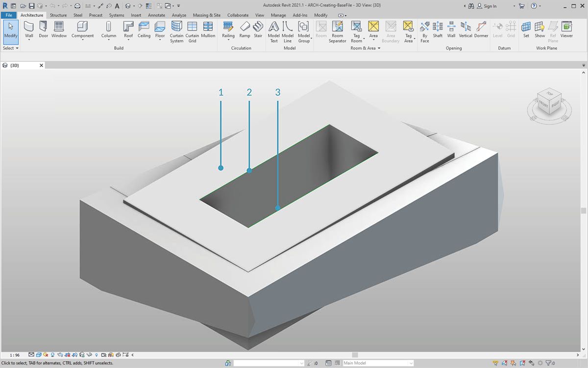Open the Stair tool
This screenshot has width=588, height=368.
(258, 28)
